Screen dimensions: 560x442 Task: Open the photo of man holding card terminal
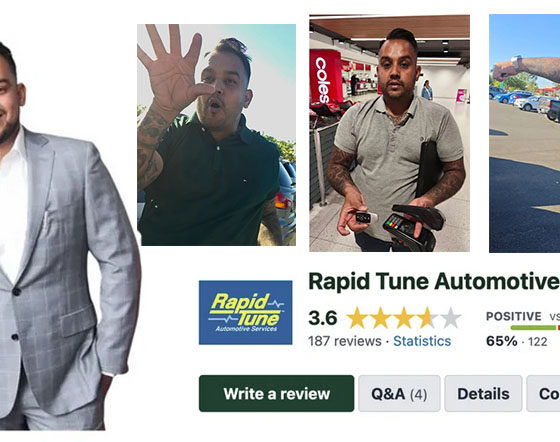[x=389, y=133]
